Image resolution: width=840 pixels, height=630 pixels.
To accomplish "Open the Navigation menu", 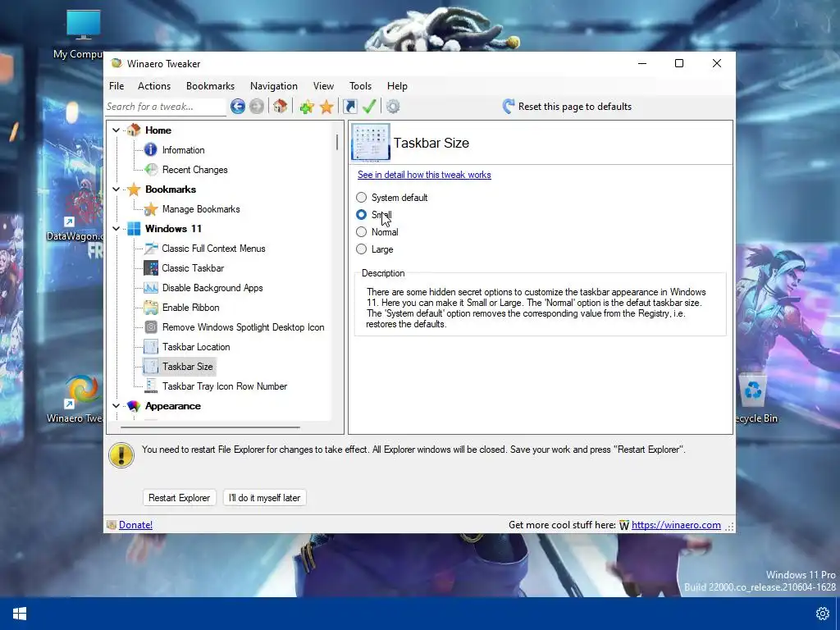I will (x=274, y=86).
